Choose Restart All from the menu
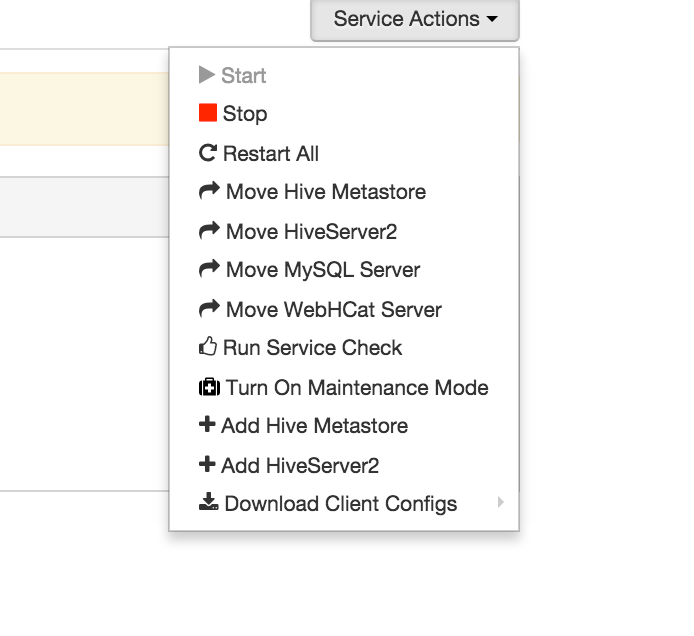The height and width of the screenshot is (636, 694). [271, 154]
